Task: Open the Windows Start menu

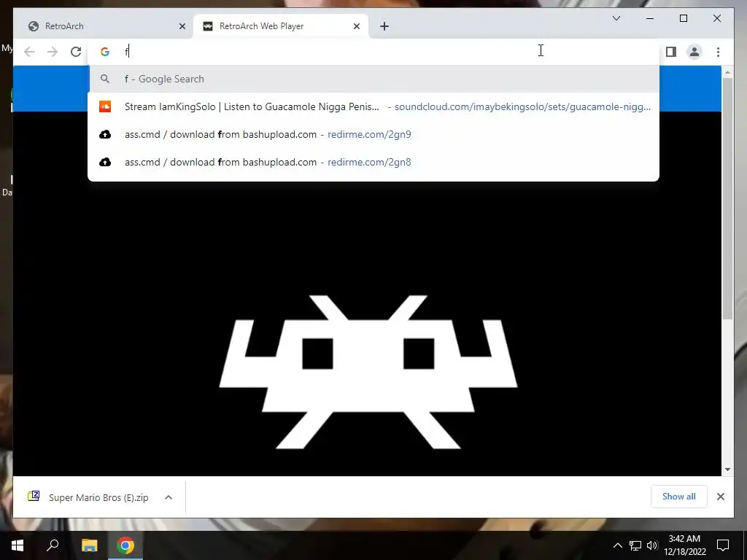Action: point(18,545)
